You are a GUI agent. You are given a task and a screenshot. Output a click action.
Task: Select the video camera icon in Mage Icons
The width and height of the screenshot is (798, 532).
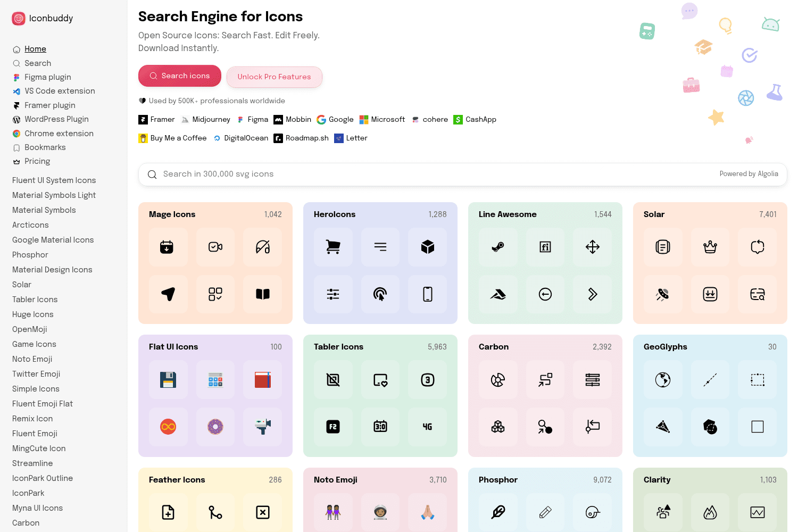(x=215, y=247)
